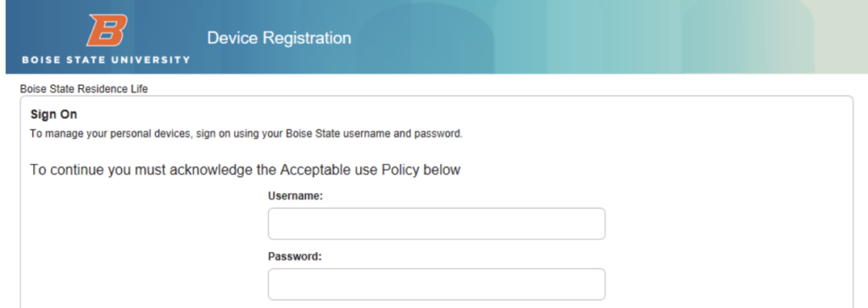Click the Boise State Residence Life text
The width and height of the screenshot is (868, 308).
[84, 88]
